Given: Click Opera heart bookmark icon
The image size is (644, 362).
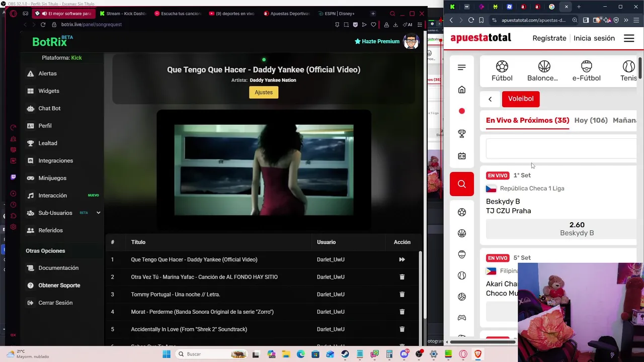Looking at the screenshot, I should point(373,24).
